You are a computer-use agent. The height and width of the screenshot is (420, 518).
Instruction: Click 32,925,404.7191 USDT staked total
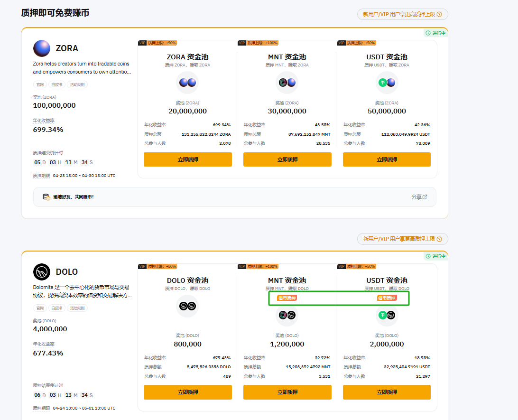click(x=407, y=367)
